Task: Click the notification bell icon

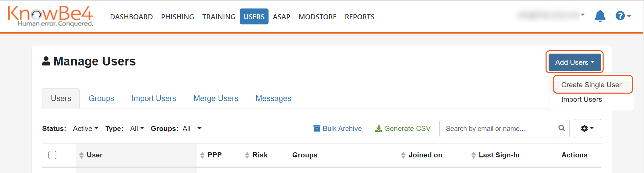Action: [x=600, y=16]
